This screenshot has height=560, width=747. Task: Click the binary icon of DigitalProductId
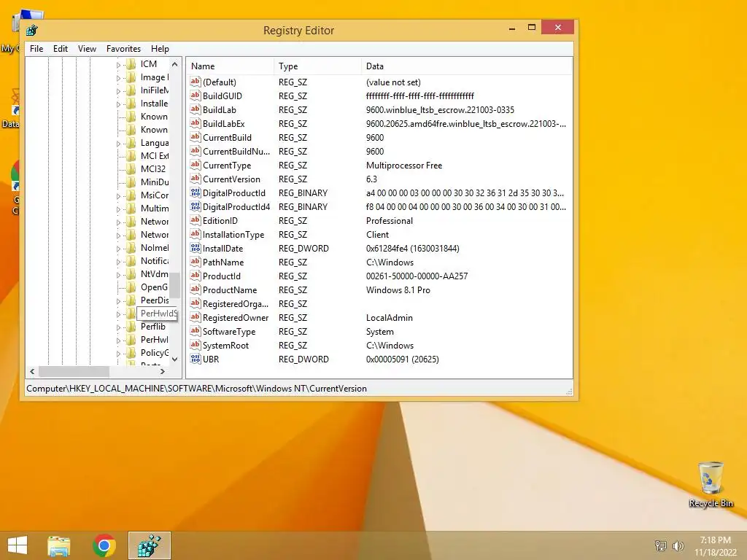point(196,192)
